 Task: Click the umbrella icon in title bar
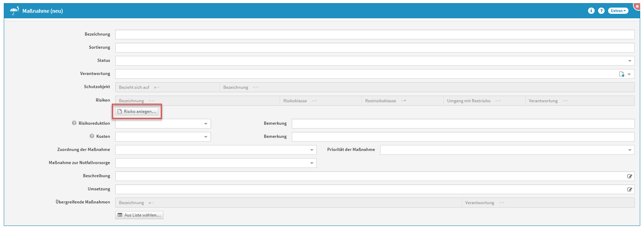coord(14,11)
